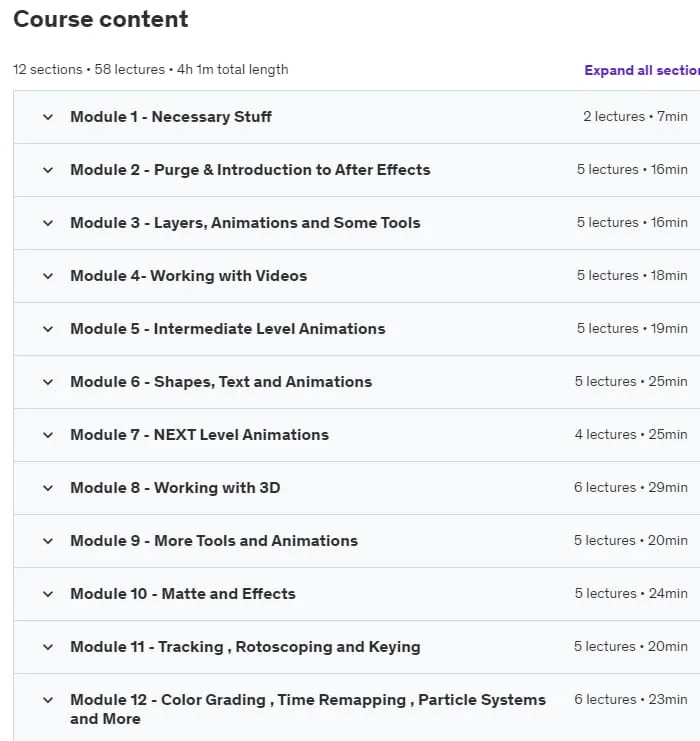
Task: Click chevron beside Working with Videos
Action: pyautogui.click(x=48, y=276)
